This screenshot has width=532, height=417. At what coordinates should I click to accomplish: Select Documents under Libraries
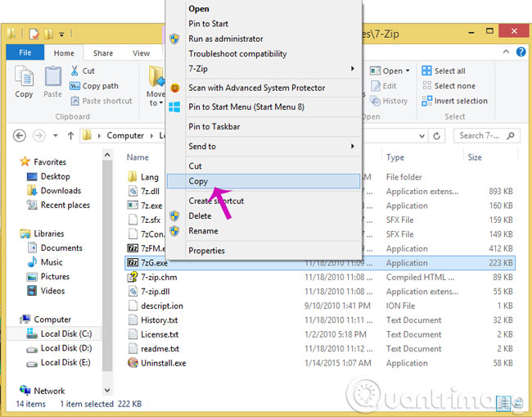coord(61,248)
